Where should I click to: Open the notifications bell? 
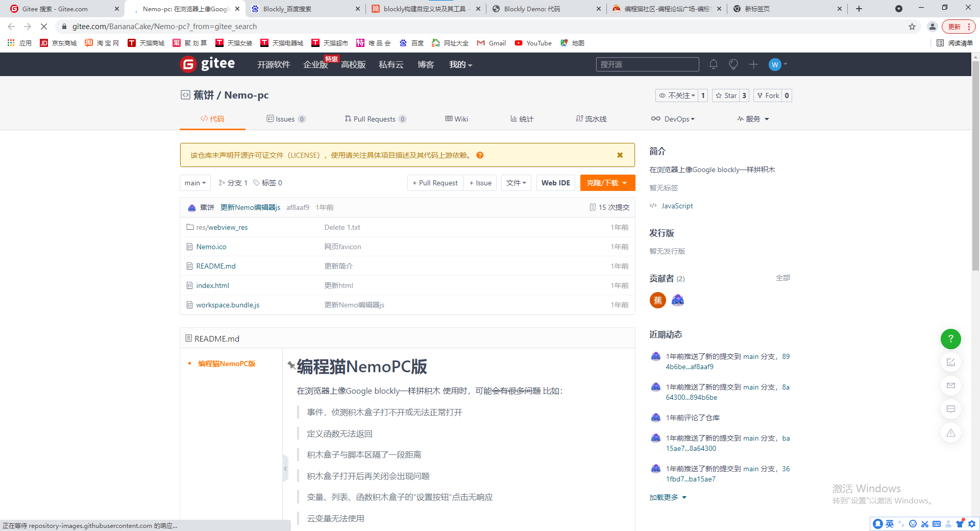click(x=714, y=64)
